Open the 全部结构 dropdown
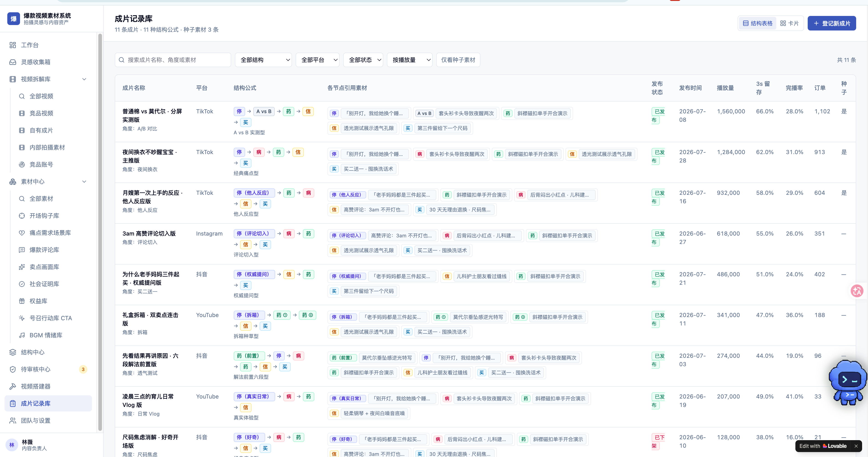This screenshot has height=457, width=868. [x=264, y=60]
